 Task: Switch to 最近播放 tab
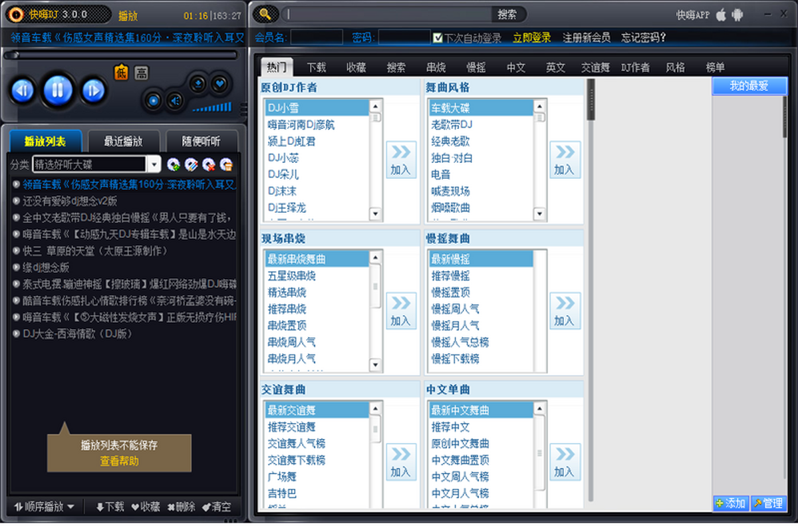(x=124, y=141)
